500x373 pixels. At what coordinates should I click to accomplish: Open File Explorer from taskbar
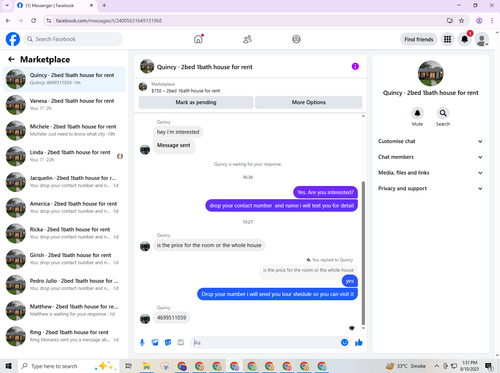[146, 366]
